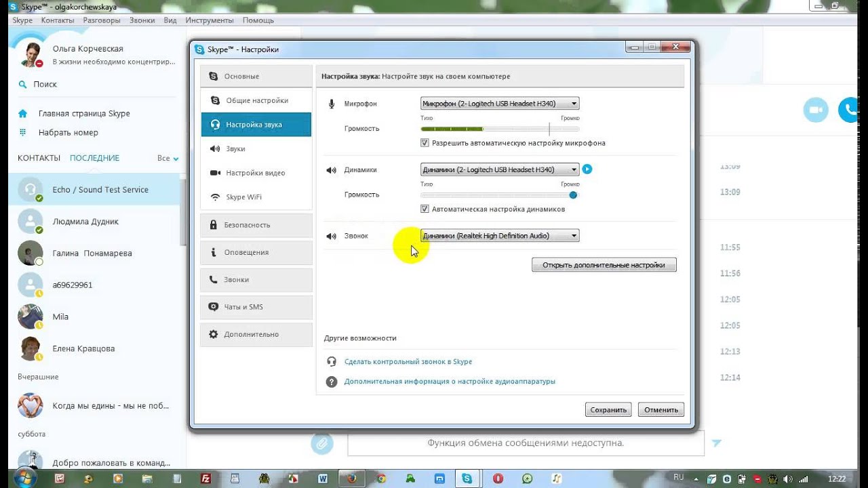Image resolution: width=868 pixels, height=488 pixels.
Task: Toggle Разрешить автоматическую настройку микрофона checkbox
Action: click(425, 143)
